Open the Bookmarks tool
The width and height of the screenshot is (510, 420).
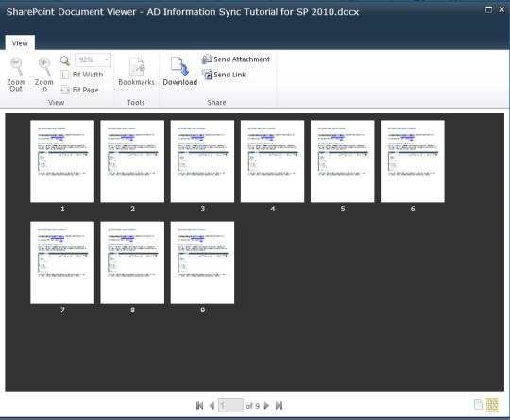pos(136,71)
